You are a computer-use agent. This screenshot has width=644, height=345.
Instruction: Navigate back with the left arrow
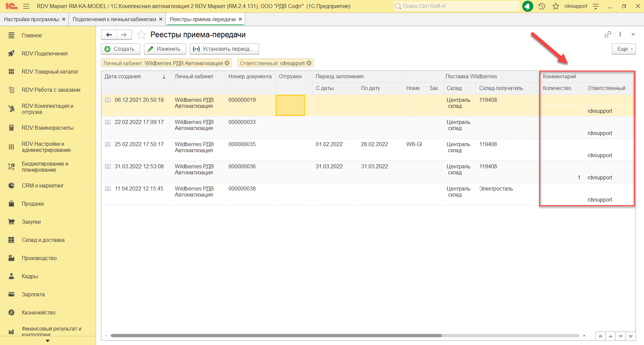(x=109, y=35)
